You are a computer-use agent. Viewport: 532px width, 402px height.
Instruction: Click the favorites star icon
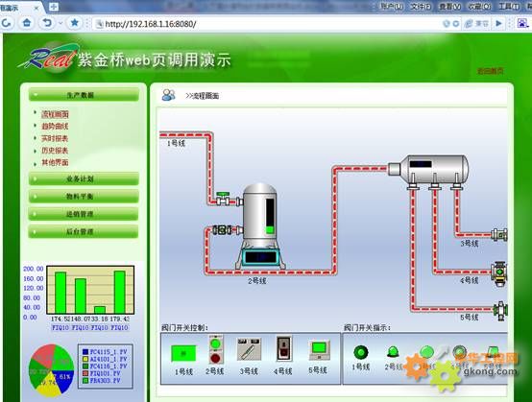click(74, 23)
